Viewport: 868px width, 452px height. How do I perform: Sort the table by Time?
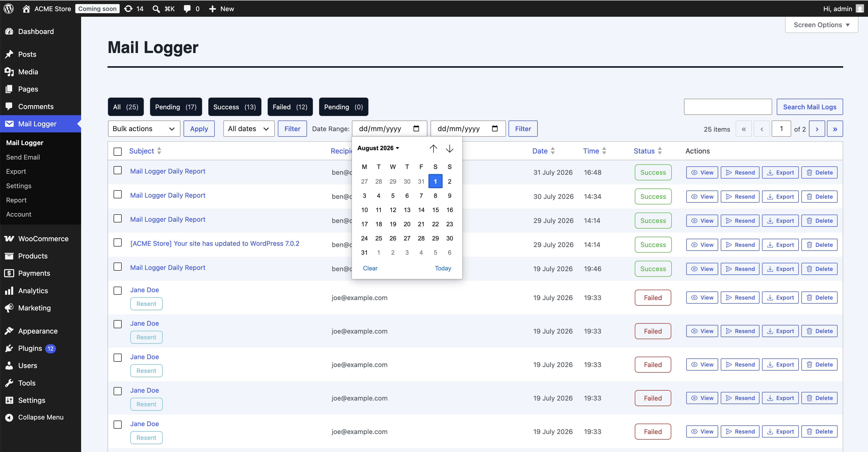(595, 151)
